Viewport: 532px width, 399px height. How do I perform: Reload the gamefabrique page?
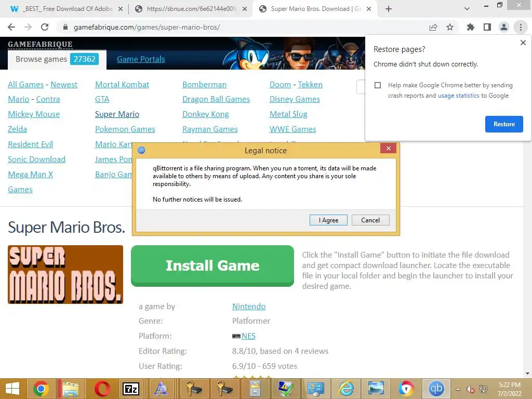tap(45, 27)
